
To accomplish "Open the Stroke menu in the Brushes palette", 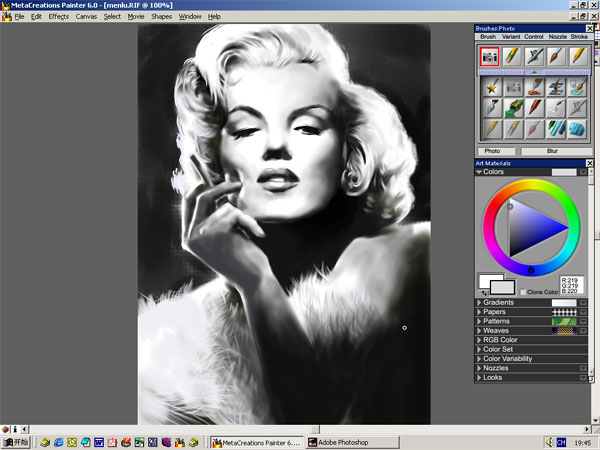I will tap(579, 37).
